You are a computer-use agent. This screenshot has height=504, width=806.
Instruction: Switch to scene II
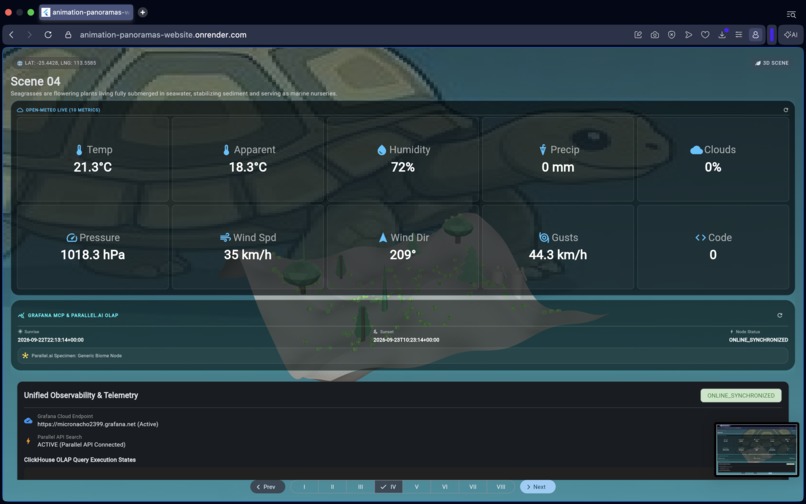333,487
